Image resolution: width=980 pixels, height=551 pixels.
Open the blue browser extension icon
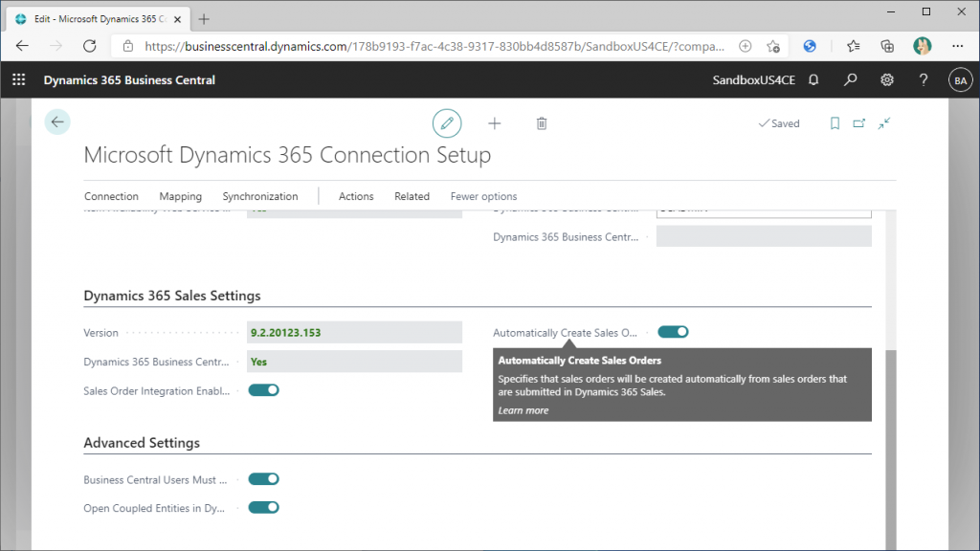tap(810, 46)
